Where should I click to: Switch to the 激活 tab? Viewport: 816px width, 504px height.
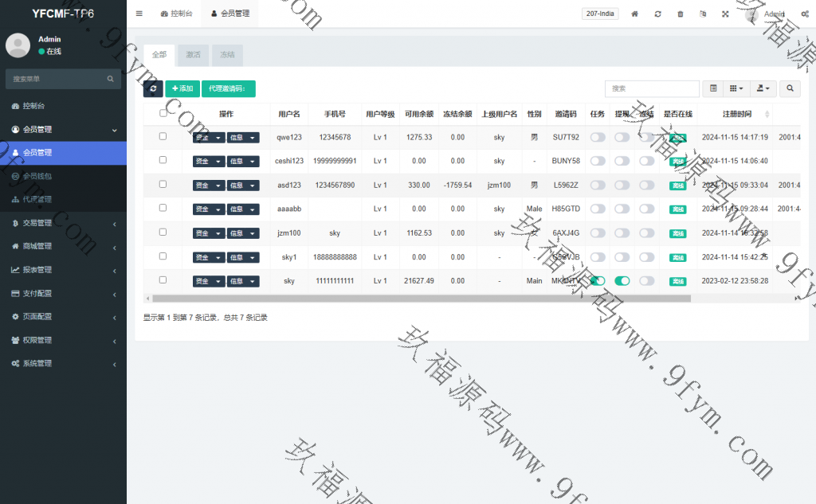click(x=193, y=55)
